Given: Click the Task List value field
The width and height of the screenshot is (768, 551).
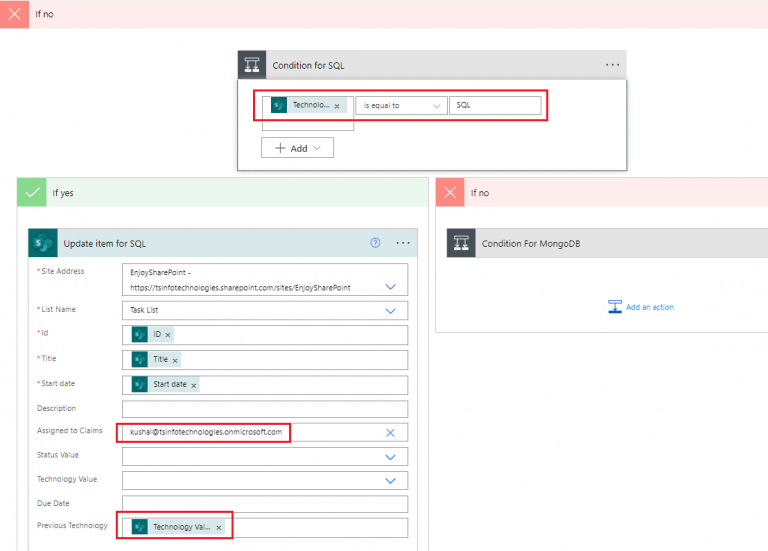Looking at the screenshot, I should click(265, 311).
